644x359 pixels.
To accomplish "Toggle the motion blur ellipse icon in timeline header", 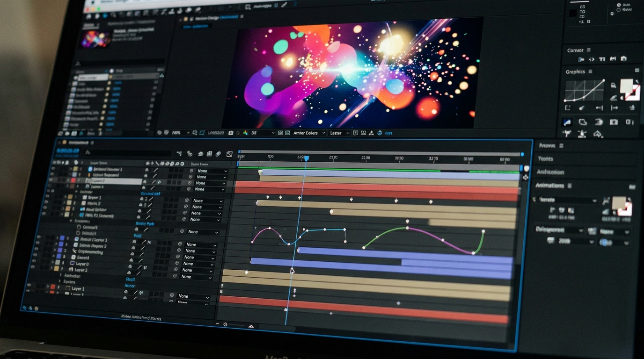I will (218, 154).
